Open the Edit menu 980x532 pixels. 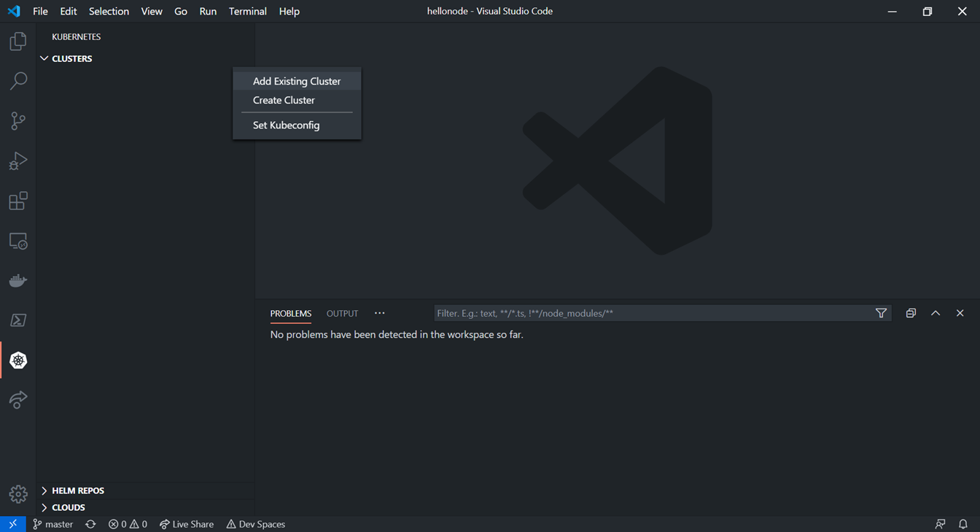(69, 11)
